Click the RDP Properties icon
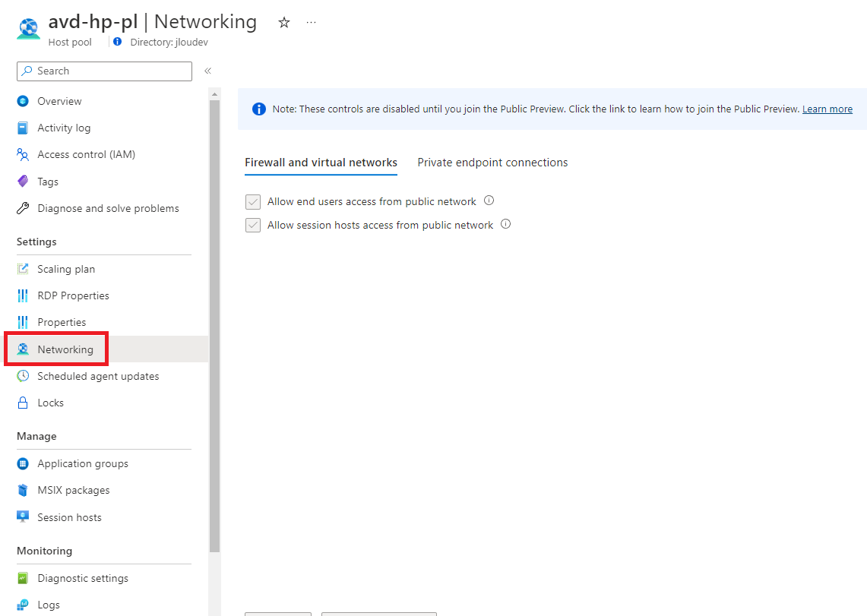This screenshot has height=616, width=867. (23, 295)
